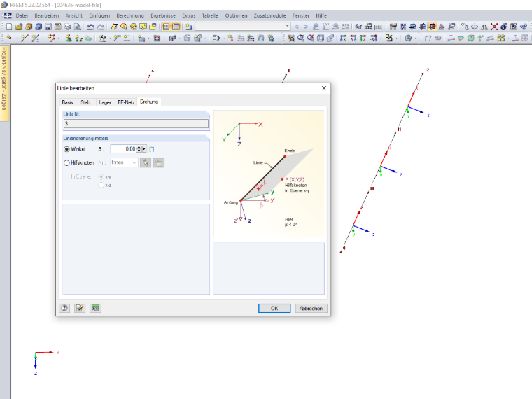Click the β angle spinner arrows

(x=139, y=149)
